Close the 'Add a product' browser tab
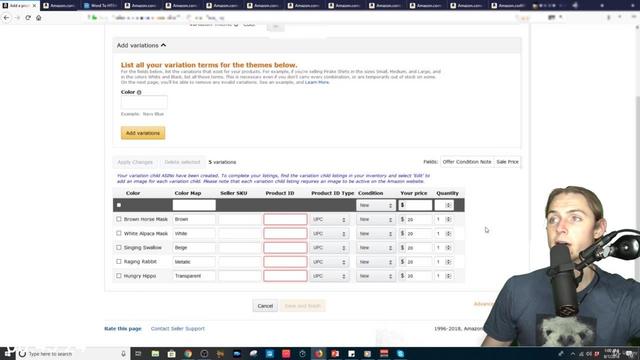640x360 pixels. (x=34, y=6)
